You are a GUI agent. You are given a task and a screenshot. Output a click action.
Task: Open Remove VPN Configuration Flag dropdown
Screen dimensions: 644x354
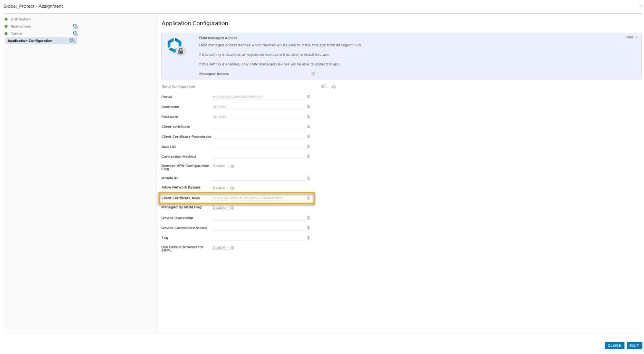click(220, 166)
